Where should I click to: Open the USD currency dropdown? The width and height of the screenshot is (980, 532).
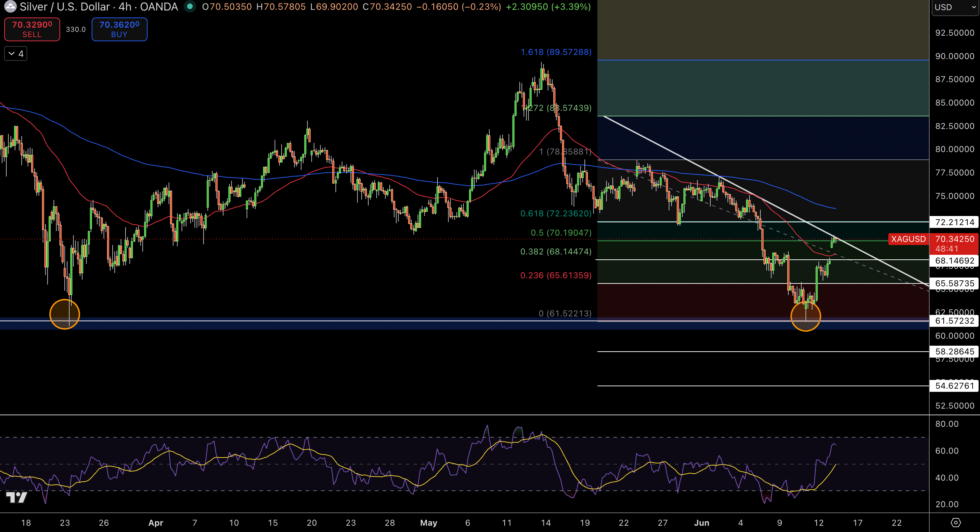(x=955, y=7)
